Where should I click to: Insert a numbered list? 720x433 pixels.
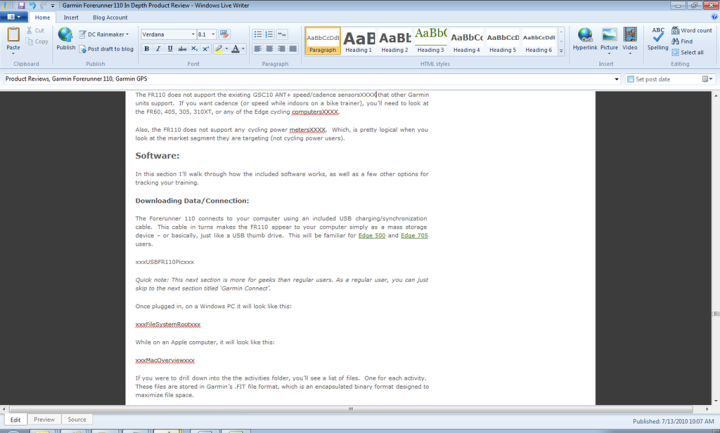(269, 34)
